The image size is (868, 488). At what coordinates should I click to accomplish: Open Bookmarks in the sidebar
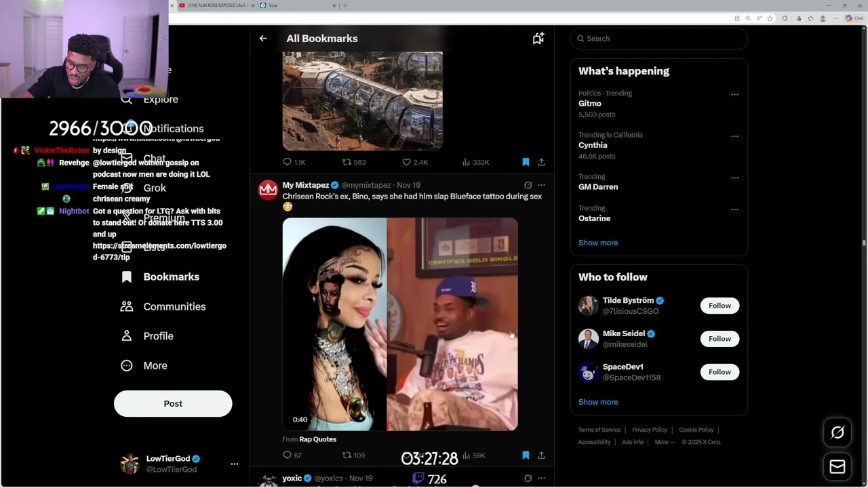point(160,277)
